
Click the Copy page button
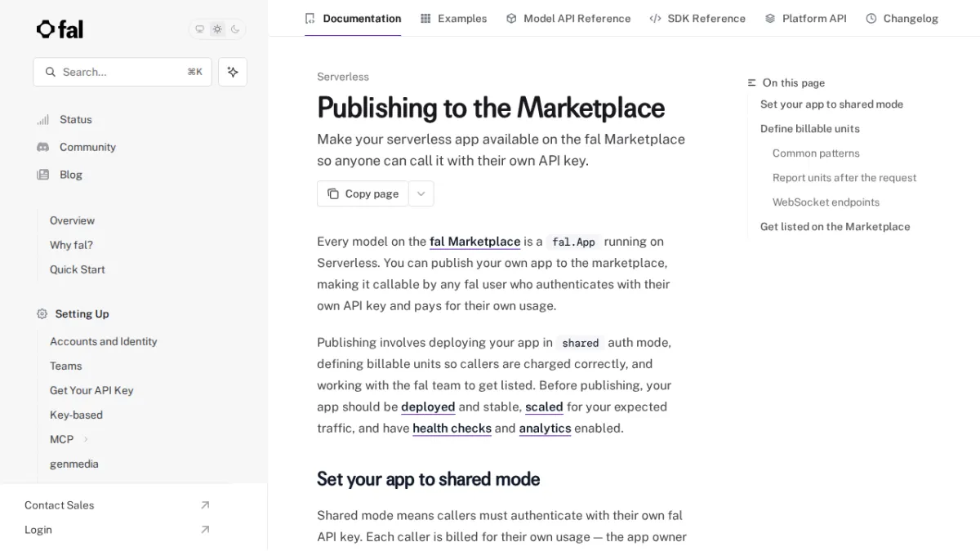pos(363,193)
